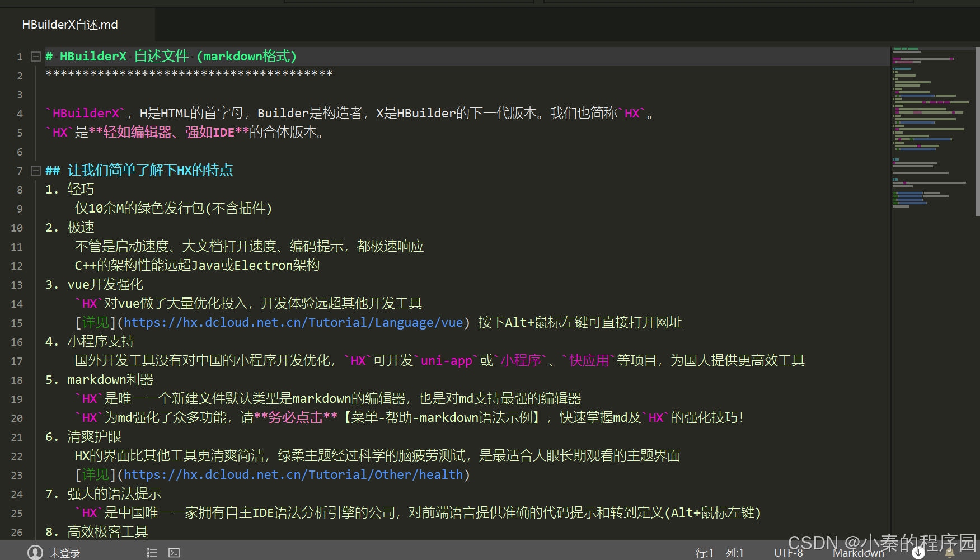Click the text 7. 强大的语法提示
The width and height of the screenshot is (980, 560).
pyautogui.click(x=104, y=494)
